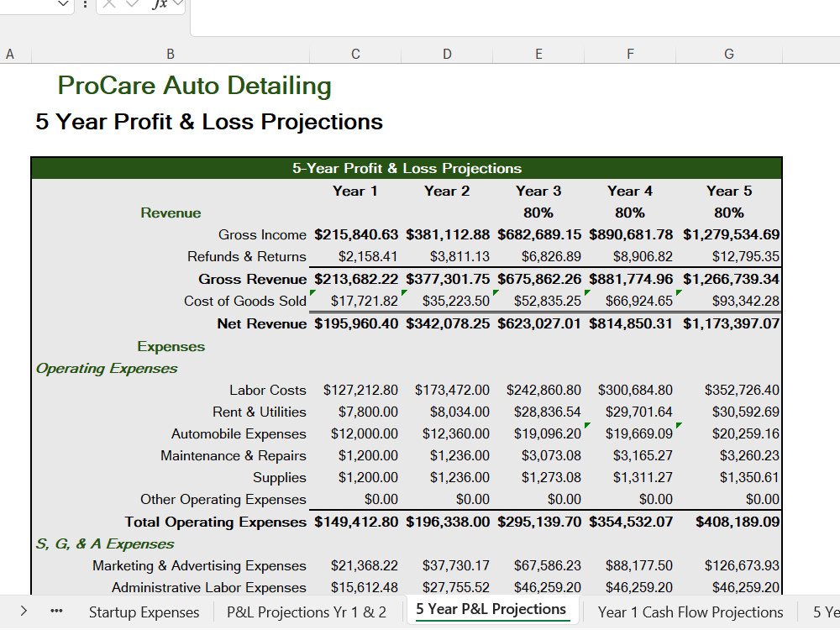840x630 pixels.
Task: Click the Rent & Utilities row label
Action: (260, 412)
